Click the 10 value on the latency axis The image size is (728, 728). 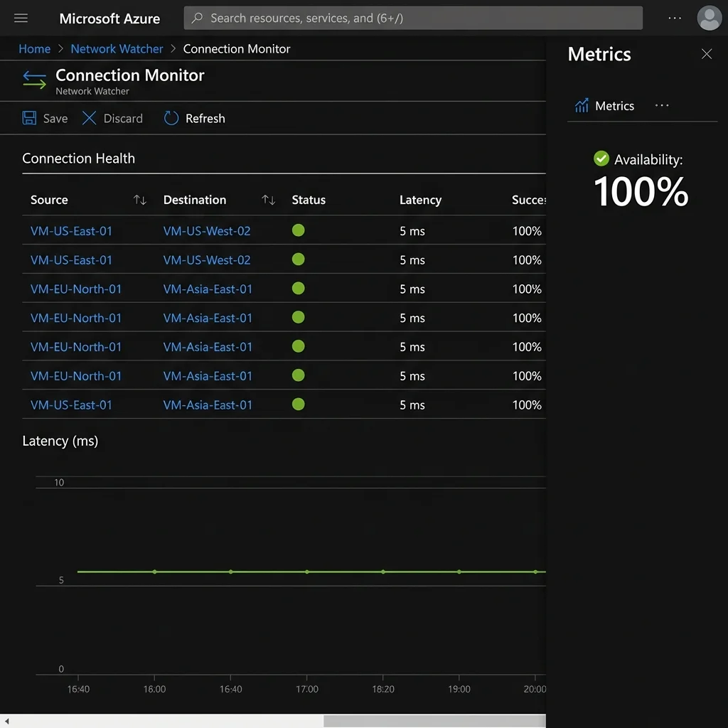click(x=59, y=483)
